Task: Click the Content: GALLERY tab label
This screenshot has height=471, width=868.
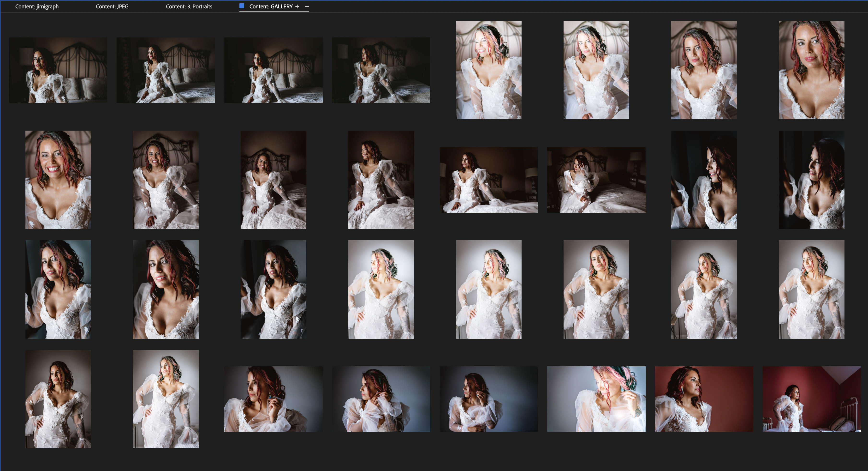Action: [x=271, y=6]
